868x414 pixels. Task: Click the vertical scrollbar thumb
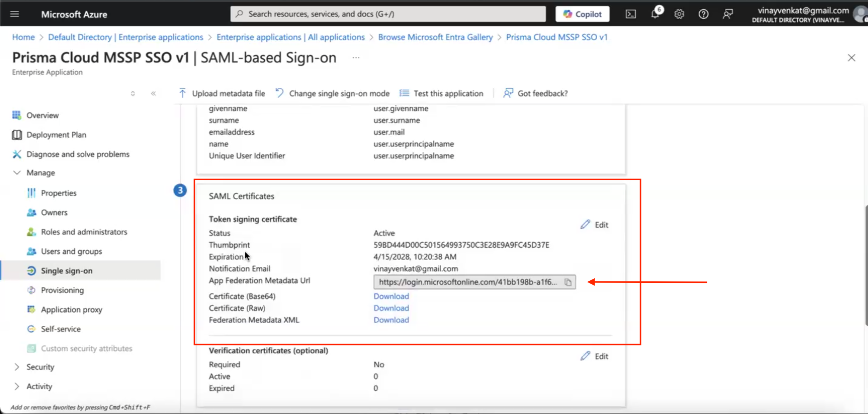coord(866,265)
